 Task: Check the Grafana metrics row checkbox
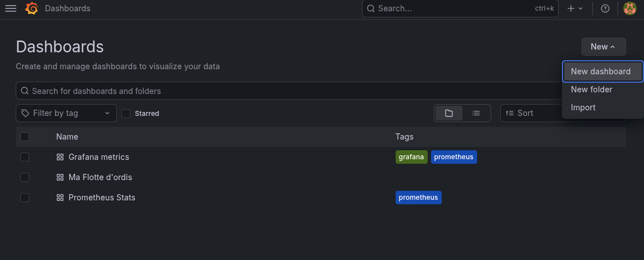click(x=25, y=157)
